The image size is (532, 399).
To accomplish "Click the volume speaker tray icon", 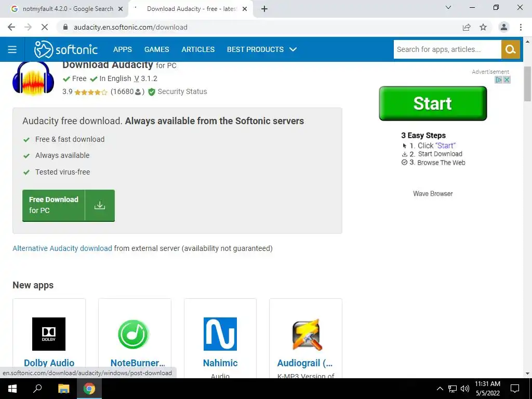I will (x=465, y=389).
